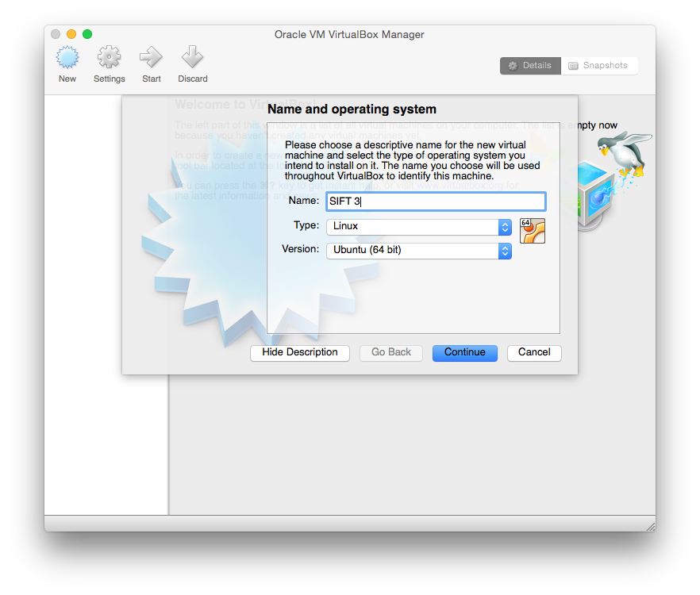Click the 'Type:' label

[x=306, y=225]
